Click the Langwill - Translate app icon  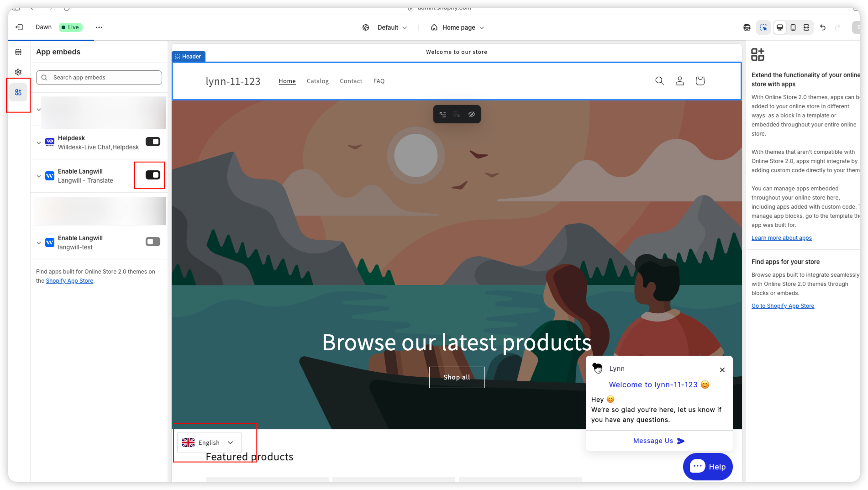pos(50,176)
